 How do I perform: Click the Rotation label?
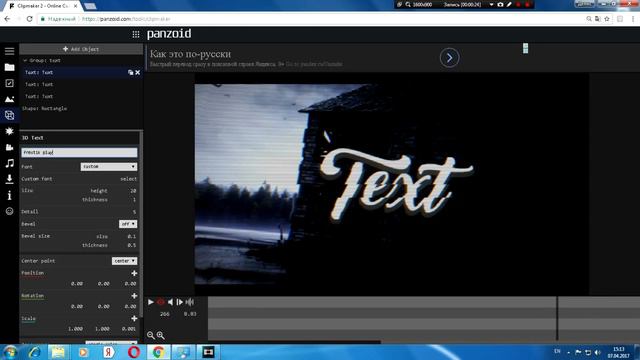coord(33,296)
